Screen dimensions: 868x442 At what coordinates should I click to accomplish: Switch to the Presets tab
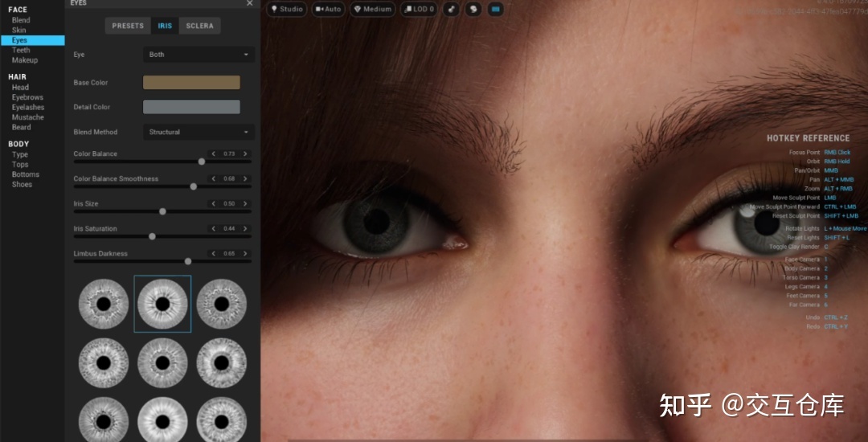pyautogui.click(x=128, y=26)
